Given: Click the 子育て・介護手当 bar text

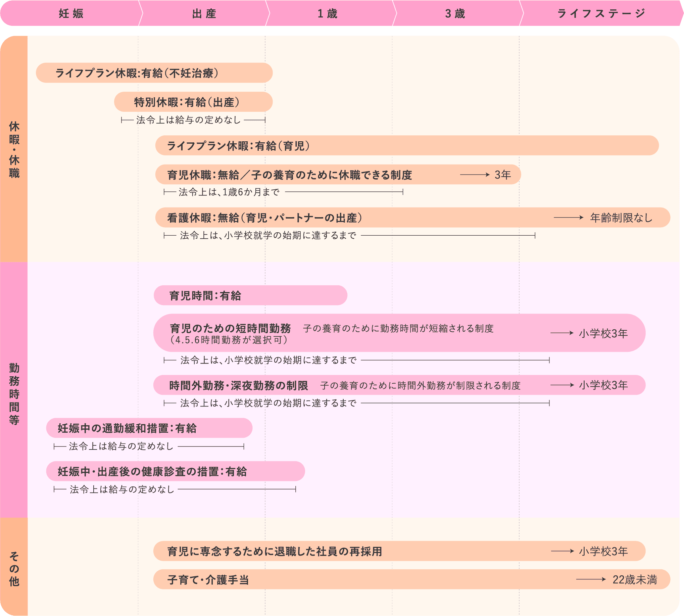Looking at the screenshot, I should coord(208,580).
